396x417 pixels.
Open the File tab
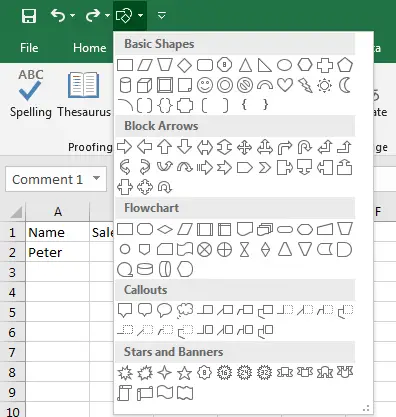(29, 48)
